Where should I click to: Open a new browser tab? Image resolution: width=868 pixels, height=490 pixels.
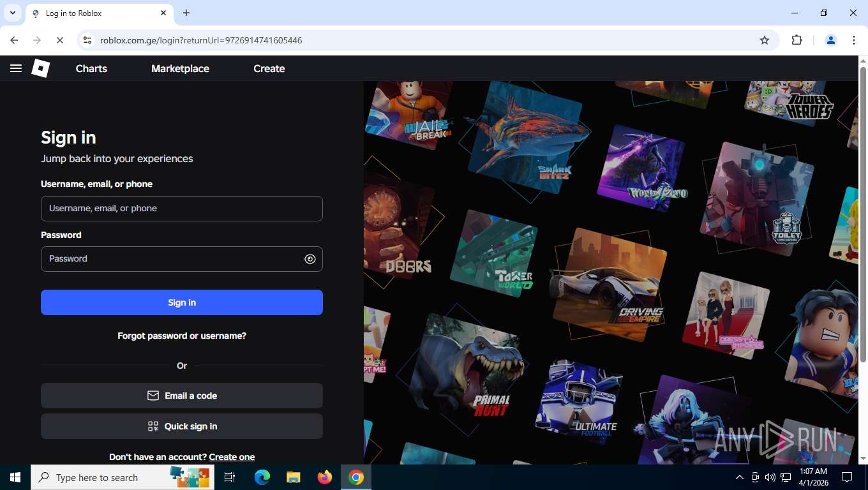[186, 13]
